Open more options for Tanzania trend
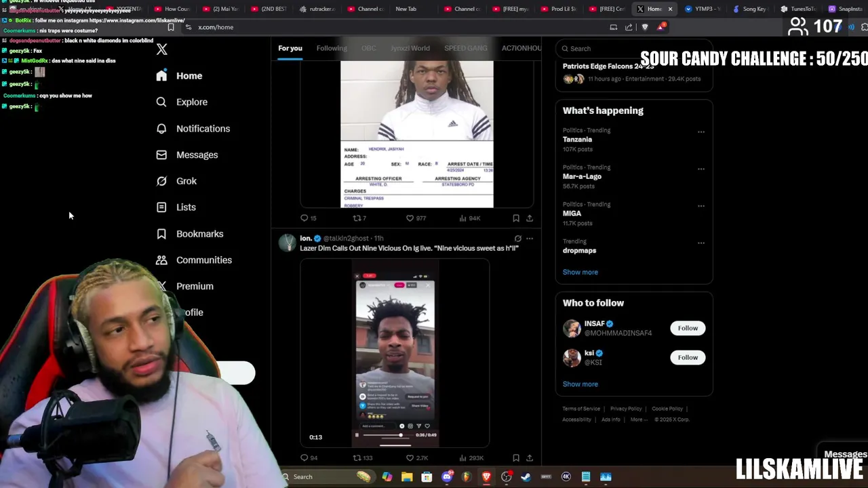This screenshot has width=868, height=488. (701, 132)
